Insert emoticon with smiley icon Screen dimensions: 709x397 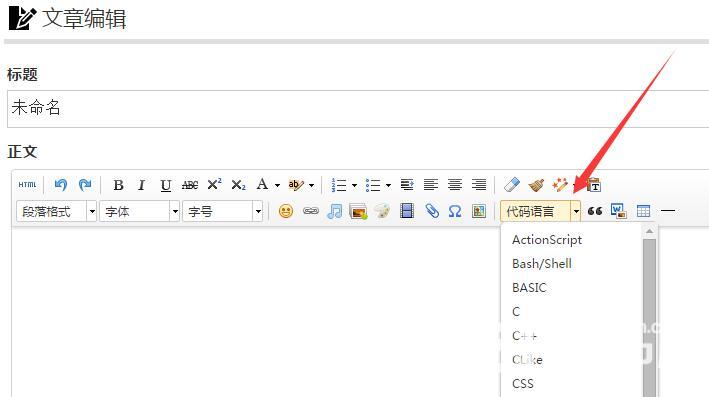(x=286, y=211)
